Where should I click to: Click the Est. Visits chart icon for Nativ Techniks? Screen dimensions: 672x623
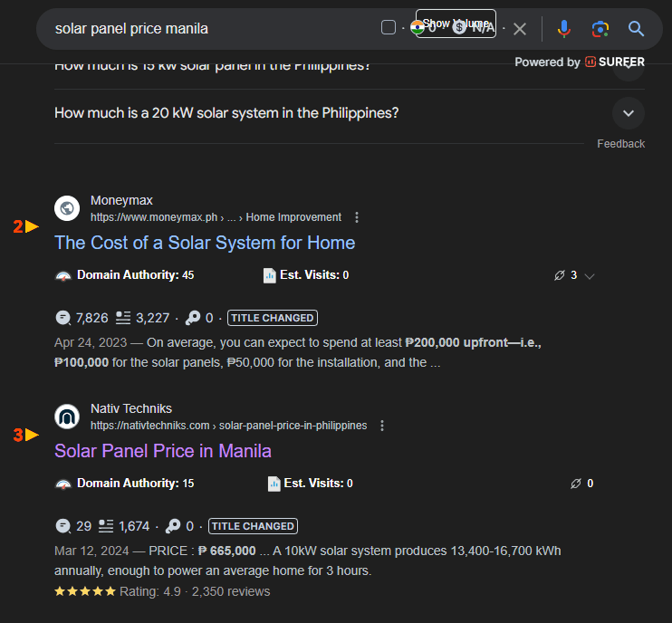[x=274, y=484]
